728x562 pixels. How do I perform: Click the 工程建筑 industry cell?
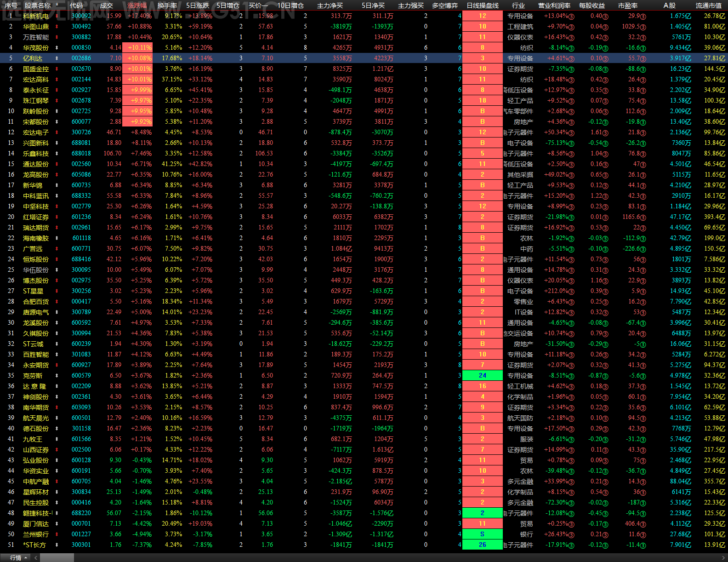pyautogui.click(x=520, y=27)
